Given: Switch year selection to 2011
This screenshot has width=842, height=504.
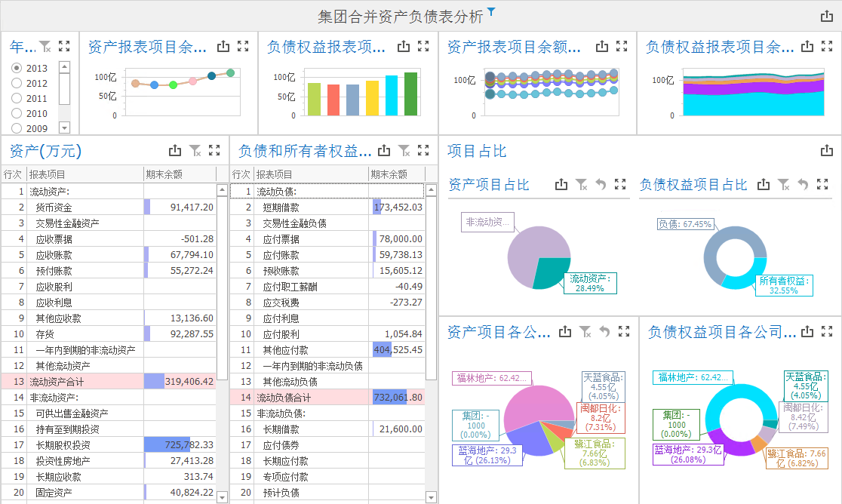Looking at the screenshot, I should (17, 97).
